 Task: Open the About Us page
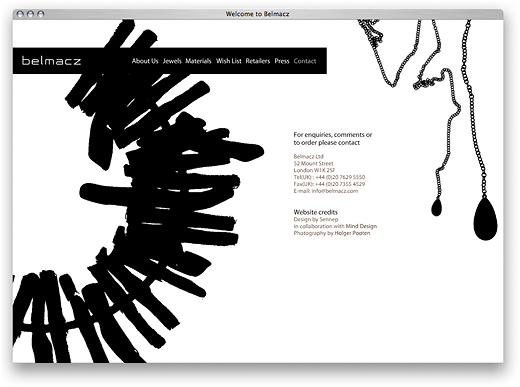tap(145, 61)
